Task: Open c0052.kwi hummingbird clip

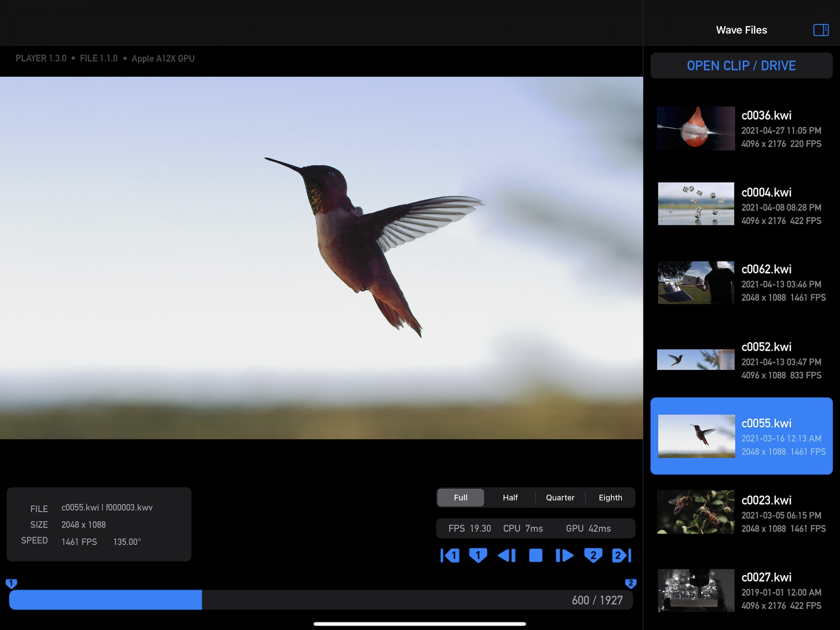Action: [x=741, y=360]
